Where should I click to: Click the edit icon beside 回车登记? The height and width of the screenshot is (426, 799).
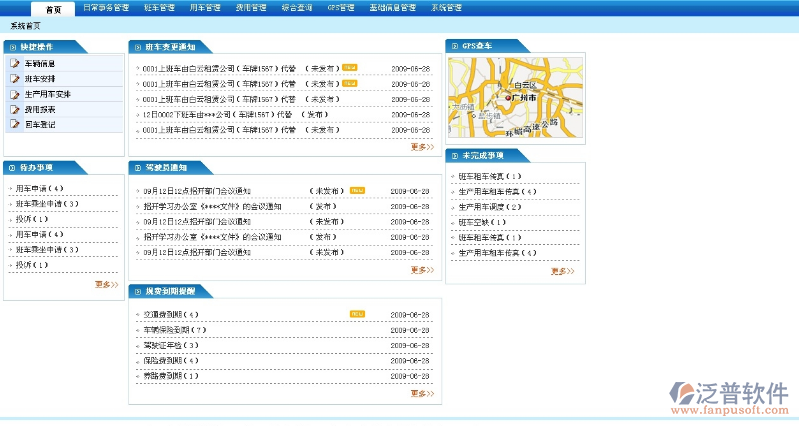(15, 124)
